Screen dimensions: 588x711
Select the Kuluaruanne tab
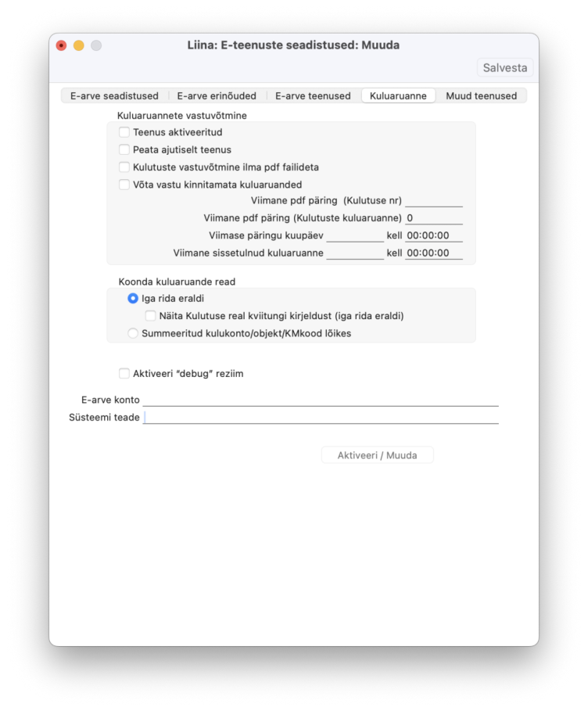[x=398, y=96]
